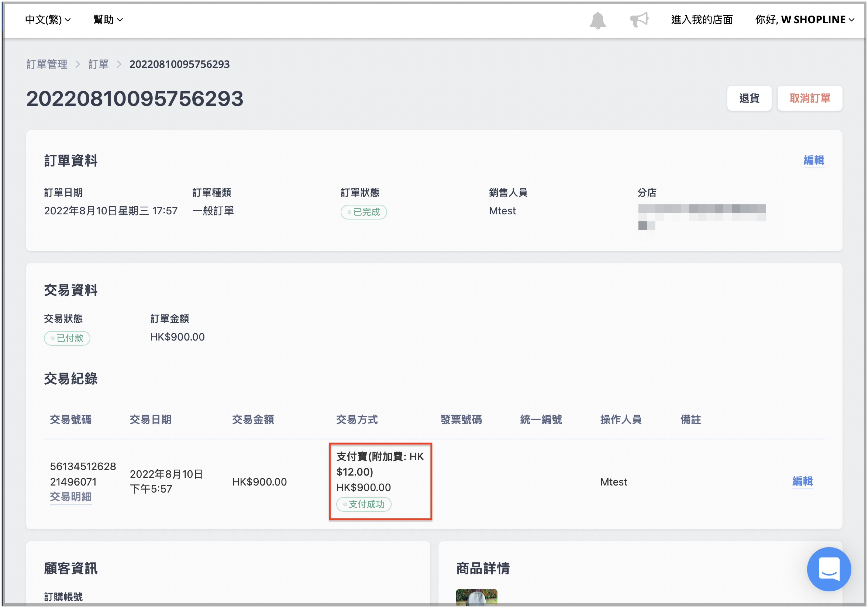Viewport: 868px width, 608px height.
Task: Click the 已付款 payment status badge
Action: tap(67, 338)
